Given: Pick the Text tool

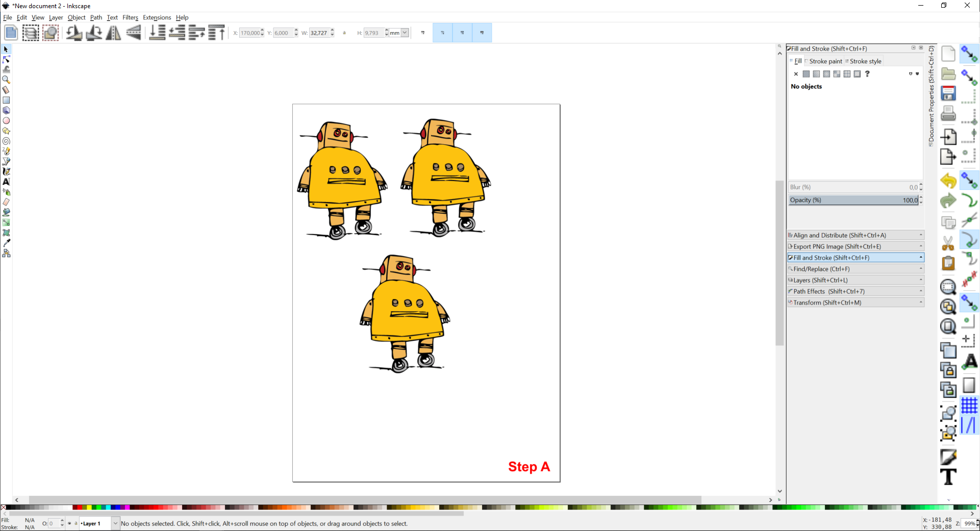Looking at the screenshot, I should coord(7,182).
